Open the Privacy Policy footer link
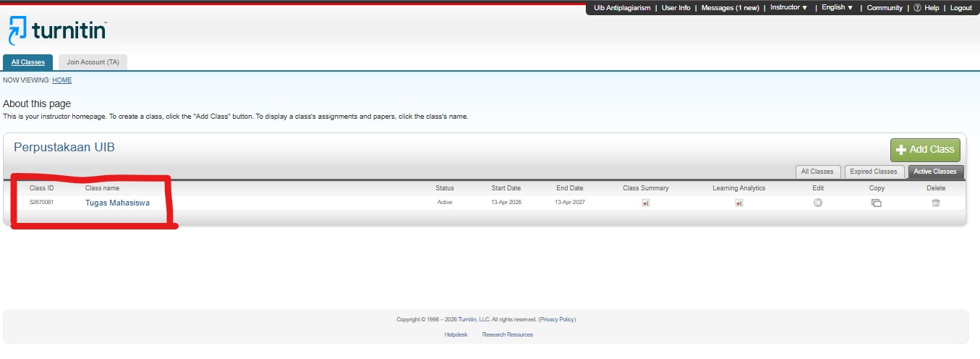The height and width of the screenshot is (359, 980). (x=557, y=319)
